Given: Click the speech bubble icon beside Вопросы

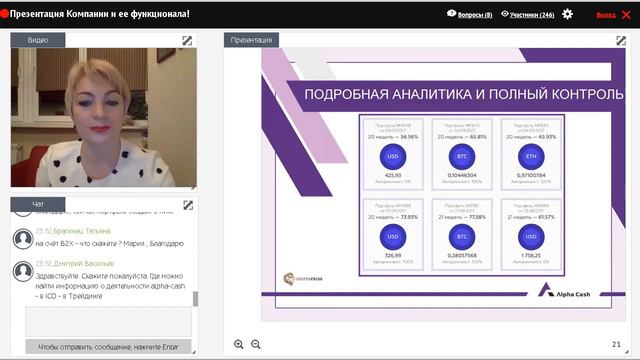Looking at the screenshot, I should pos(451,13).
